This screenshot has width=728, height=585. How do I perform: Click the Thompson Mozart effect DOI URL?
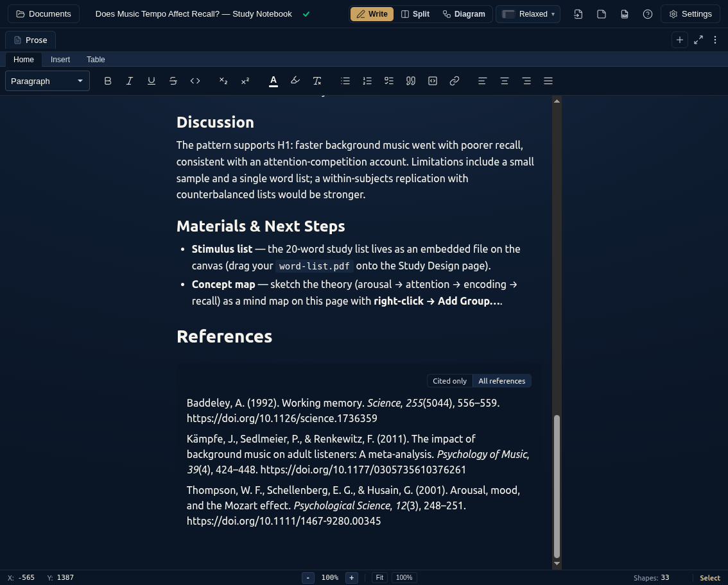(284, 521)
